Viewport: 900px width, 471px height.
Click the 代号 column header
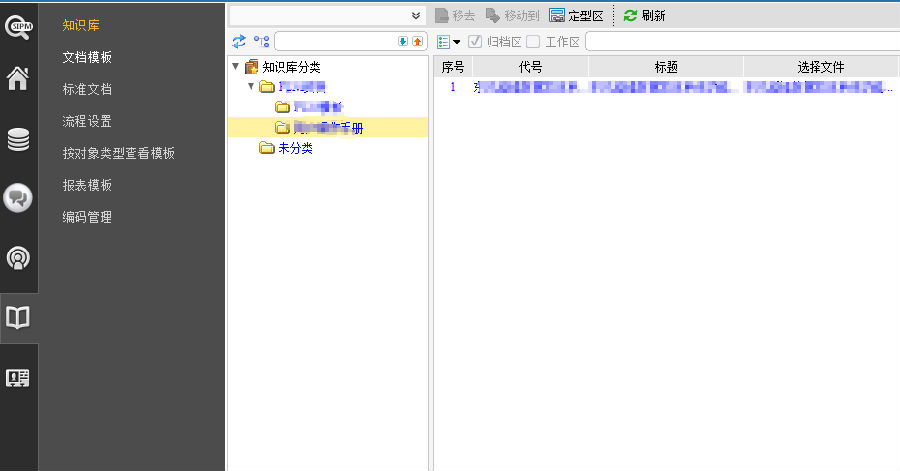[530, 67]
